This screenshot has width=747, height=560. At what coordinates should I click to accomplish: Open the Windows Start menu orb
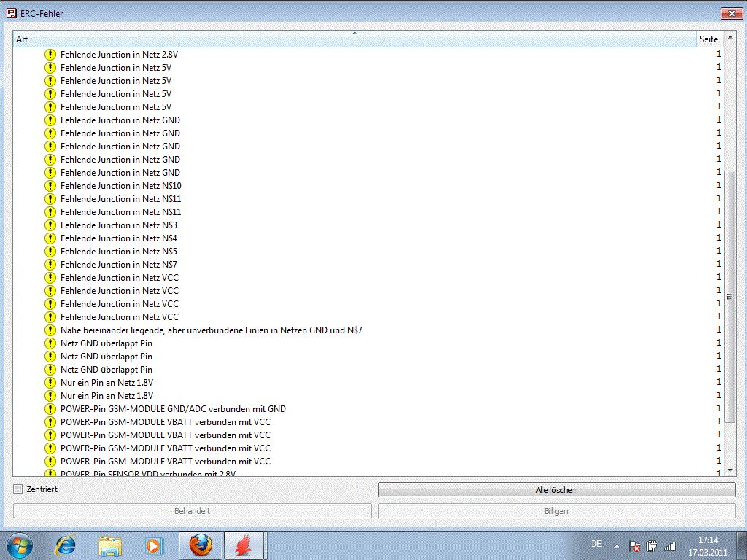19,545
